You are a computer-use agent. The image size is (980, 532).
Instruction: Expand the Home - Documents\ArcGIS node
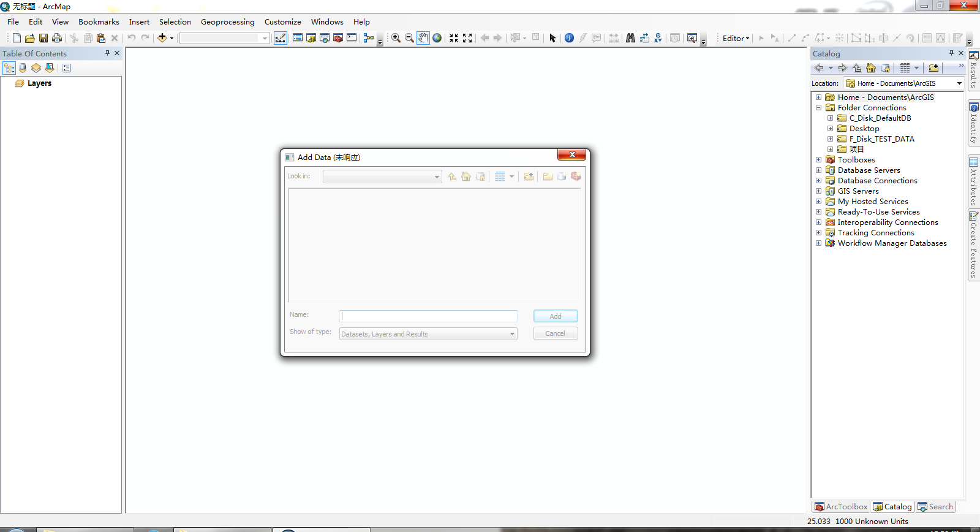(x=818, y=97)
